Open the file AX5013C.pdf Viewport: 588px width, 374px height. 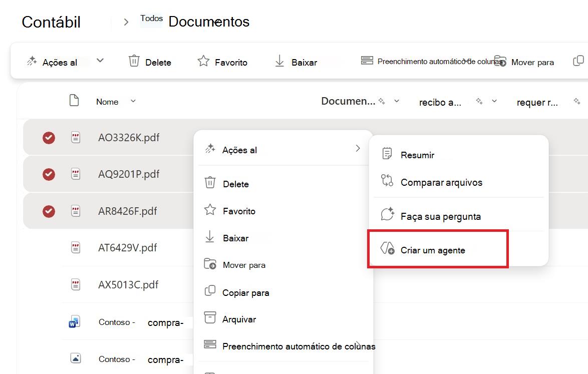click(x=128, y=285)
